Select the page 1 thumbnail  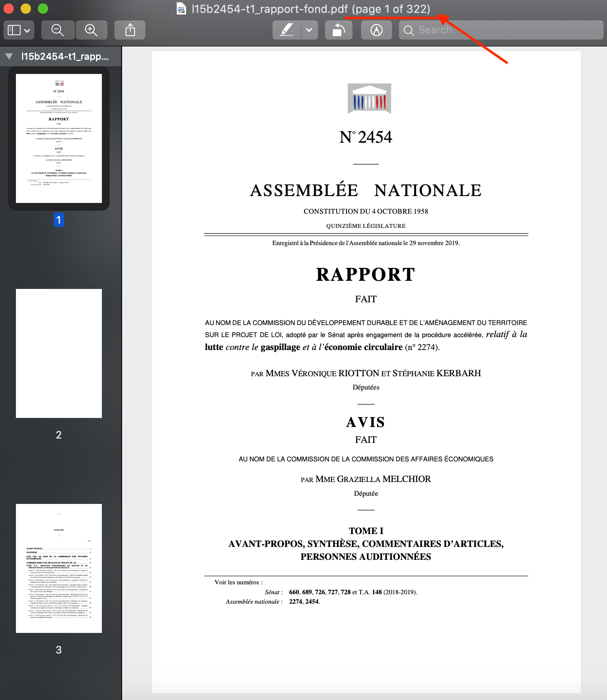click(x=59, y=138)
